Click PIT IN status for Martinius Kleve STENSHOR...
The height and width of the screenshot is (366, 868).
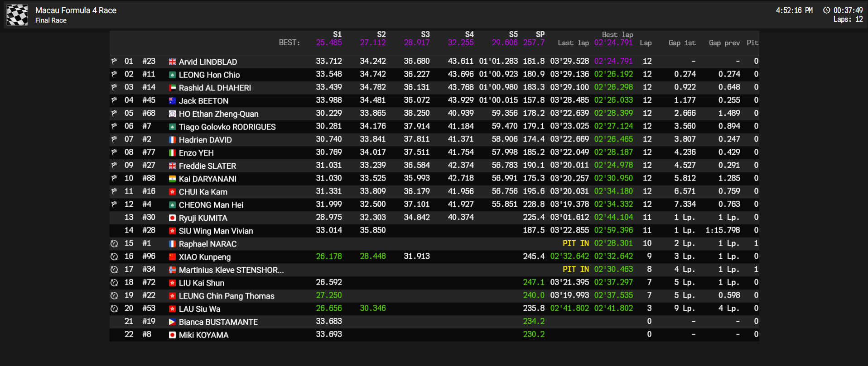coord(576,270)
